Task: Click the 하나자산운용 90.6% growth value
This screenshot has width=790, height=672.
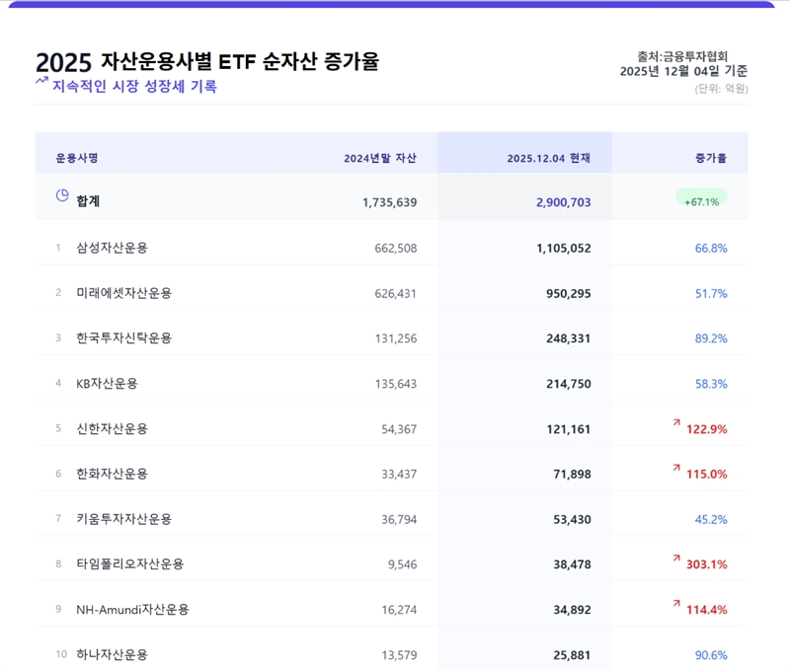Action: click(x=710, y=654)
